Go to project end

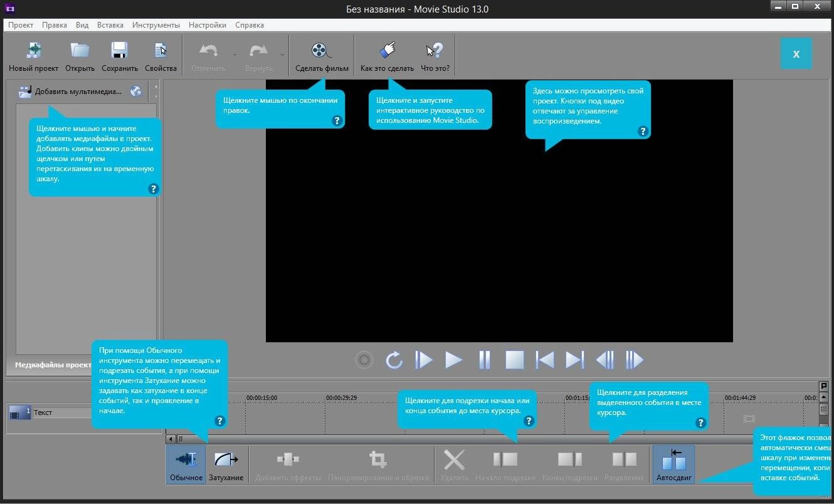[x=574, y=360]
